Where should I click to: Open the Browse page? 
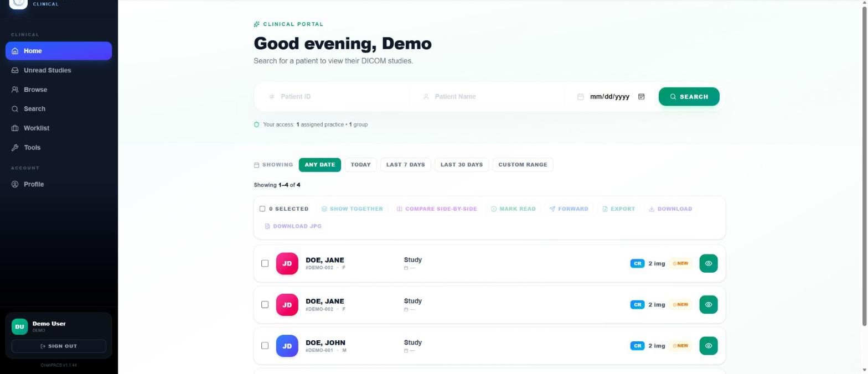point(59,90)
